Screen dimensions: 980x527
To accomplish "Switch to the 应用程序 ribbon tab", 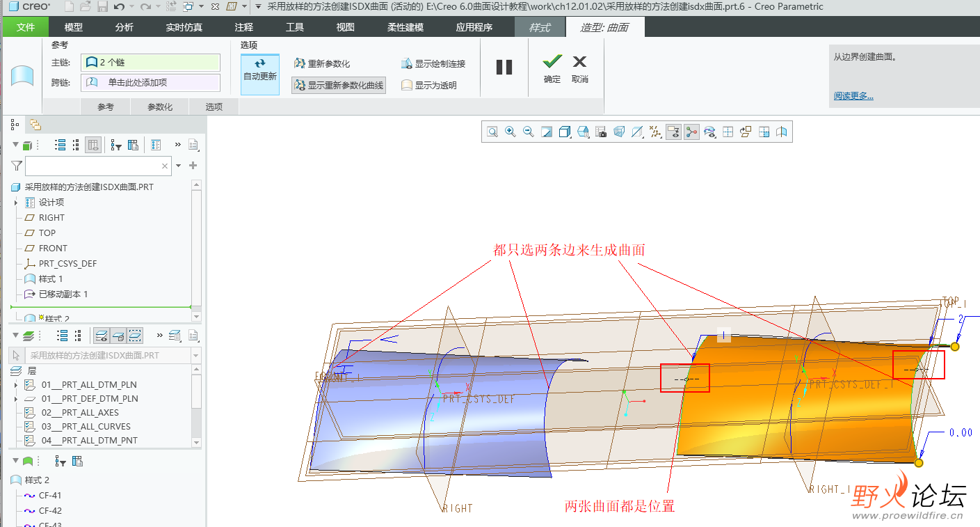I will [x=474, y=27].
